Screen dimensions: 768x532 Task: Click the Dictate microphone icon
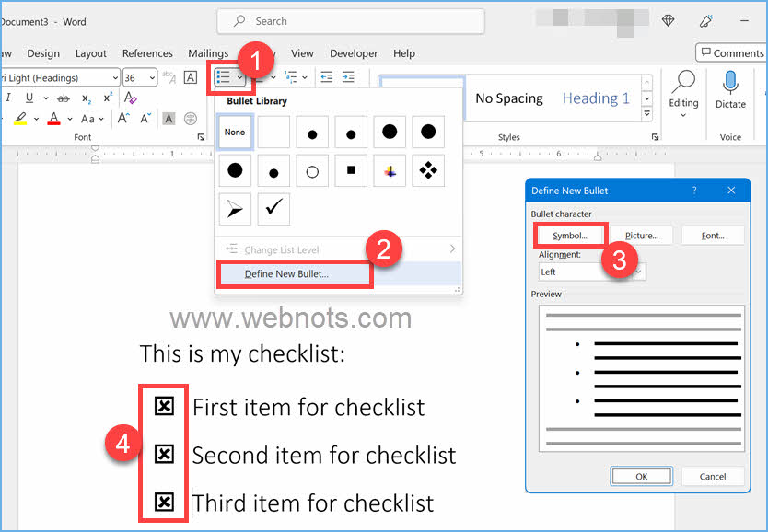pyautogui.click(x=730, y=85)
